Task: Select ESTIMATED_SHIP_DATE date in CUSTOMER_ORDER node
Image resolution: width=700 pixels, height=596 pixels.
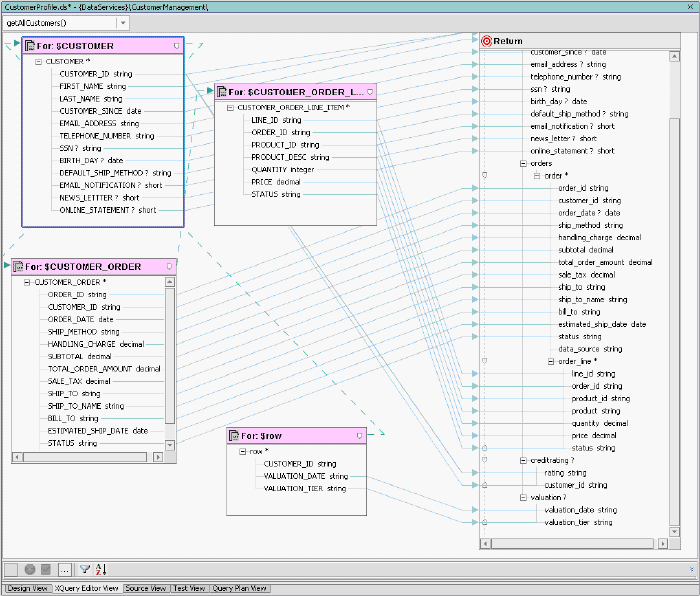Action: [98, 431]
